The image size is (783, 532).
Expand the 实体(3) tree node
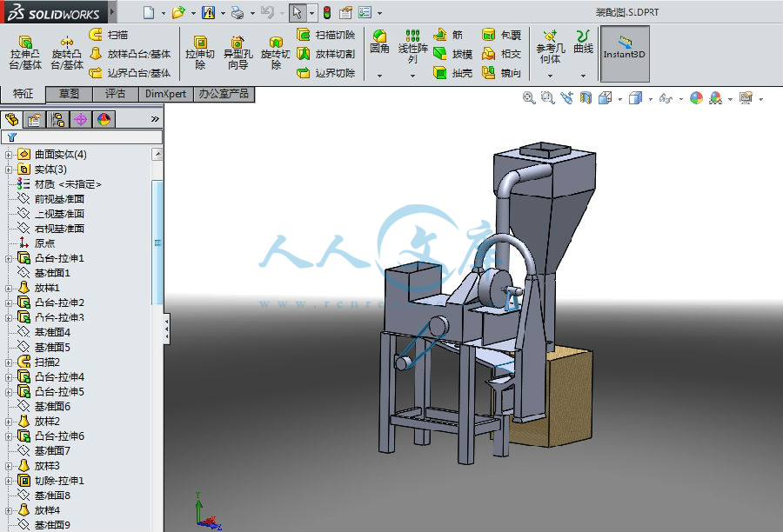pos(9,170)
